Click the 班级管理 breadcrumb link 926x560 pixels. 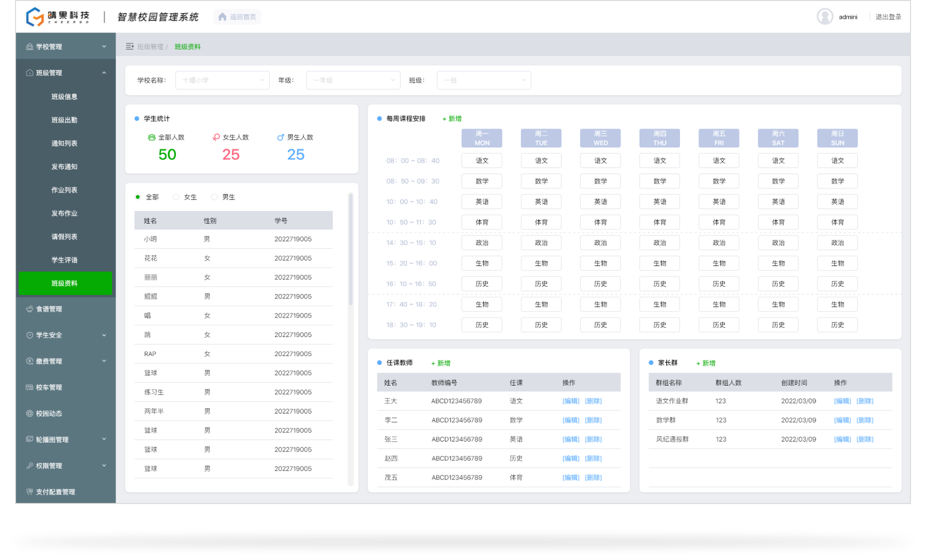(150, 46)
